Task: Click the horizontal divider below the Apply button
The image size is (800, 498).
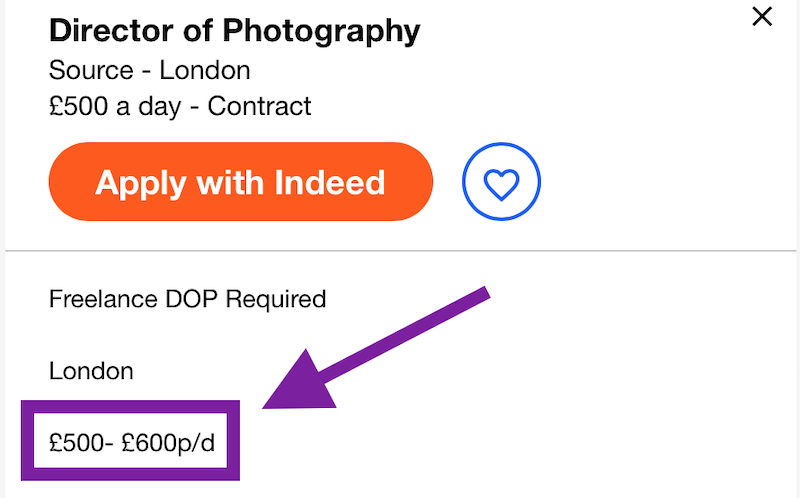Action: point(400,249)
